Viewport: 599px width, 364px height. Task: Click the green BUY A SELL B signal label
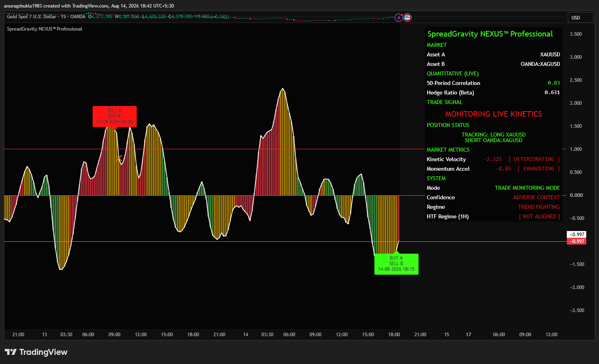[x=396, y=264]
